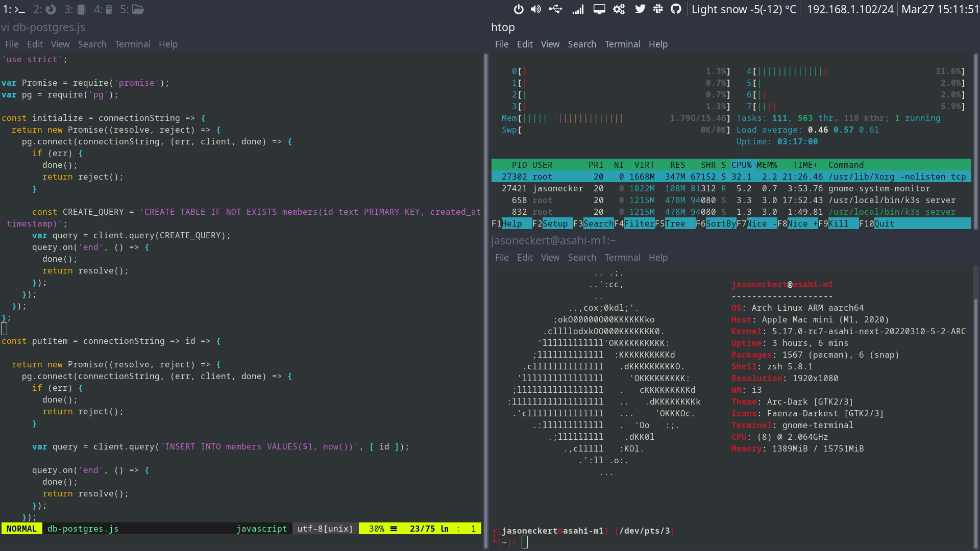Open workspace 5 via its folder icon
The width and height of the screenshot is (980, 551).
138,9
